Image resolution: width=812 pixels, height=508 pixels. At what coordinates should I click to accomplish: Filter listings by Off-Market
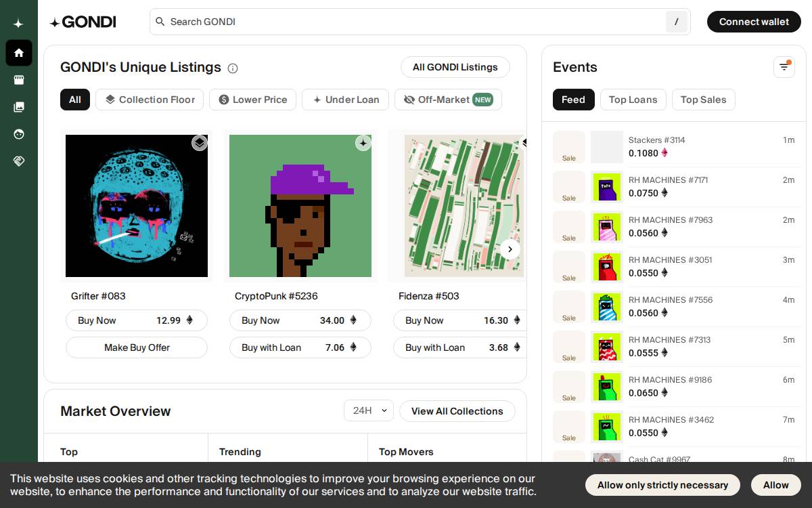pos(448,100)
